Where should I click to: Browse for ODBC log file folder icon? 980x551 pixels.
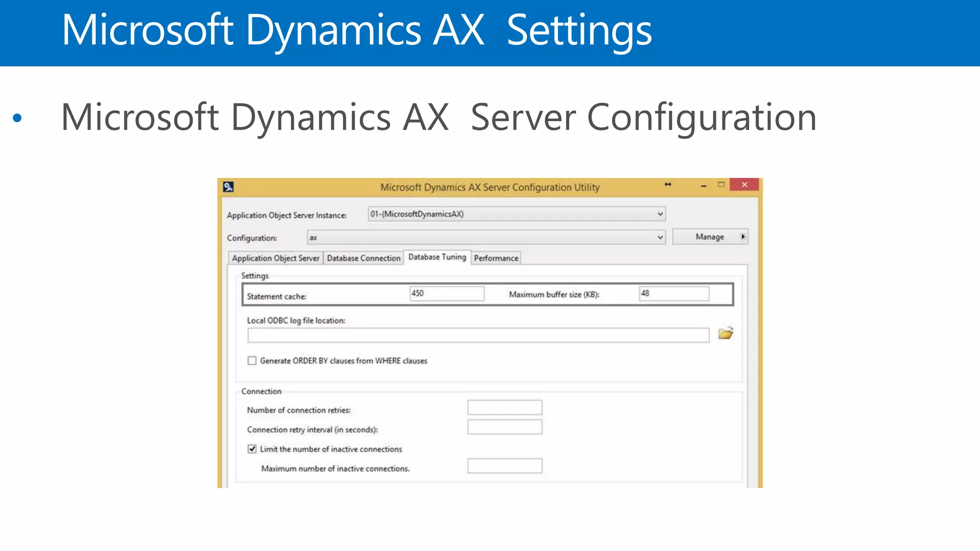[x=725, y=333]
